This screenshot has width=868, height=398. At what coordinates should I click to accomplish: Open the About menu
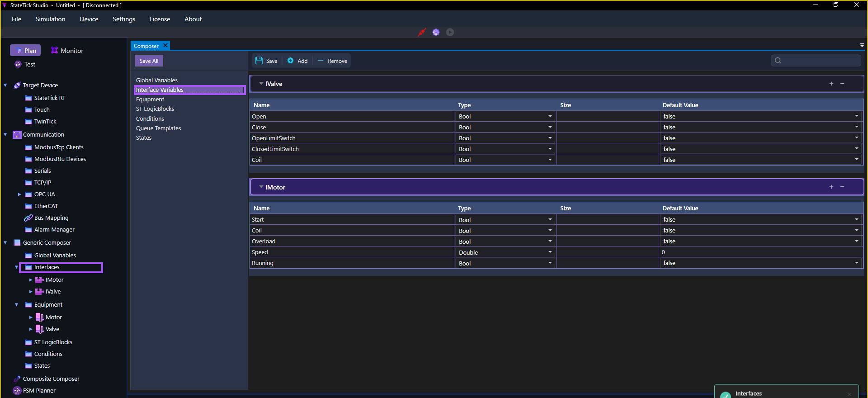click(193, 19)
